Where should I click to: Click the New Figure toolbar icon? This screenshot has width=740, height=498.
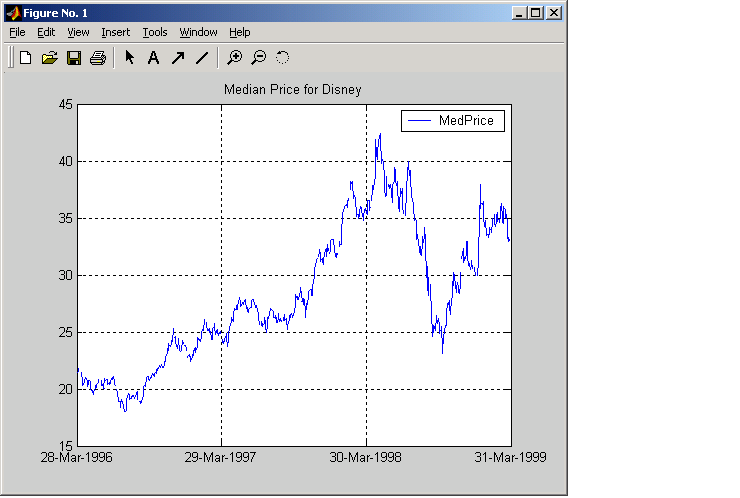26,58
